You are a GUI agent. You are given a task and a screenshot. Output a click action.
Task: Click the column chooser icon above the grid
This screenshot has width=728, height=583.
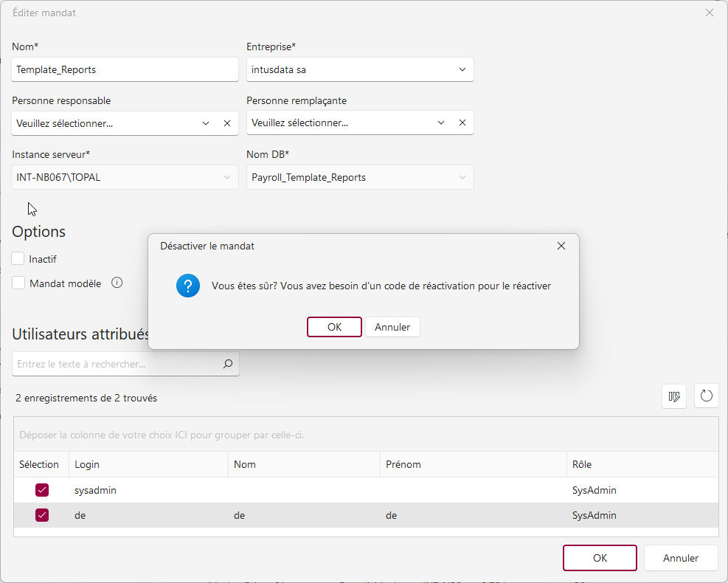click(674, 396)
